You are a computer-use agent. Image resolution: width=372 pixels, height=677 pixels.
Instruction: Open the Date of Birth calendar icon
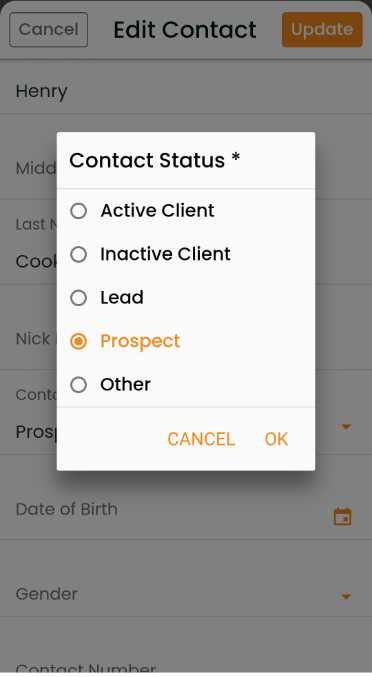[x=343, y=516]
